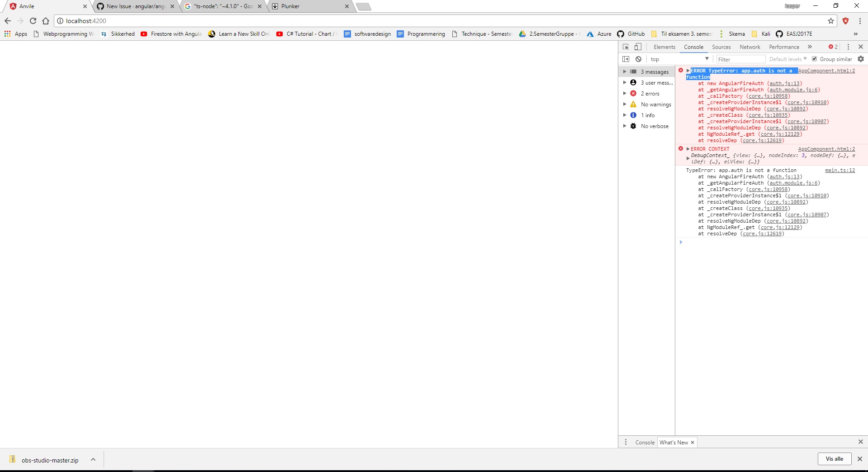
Task: Close the downloads bar
Action: pyautogui.click(x=860, y=459)
